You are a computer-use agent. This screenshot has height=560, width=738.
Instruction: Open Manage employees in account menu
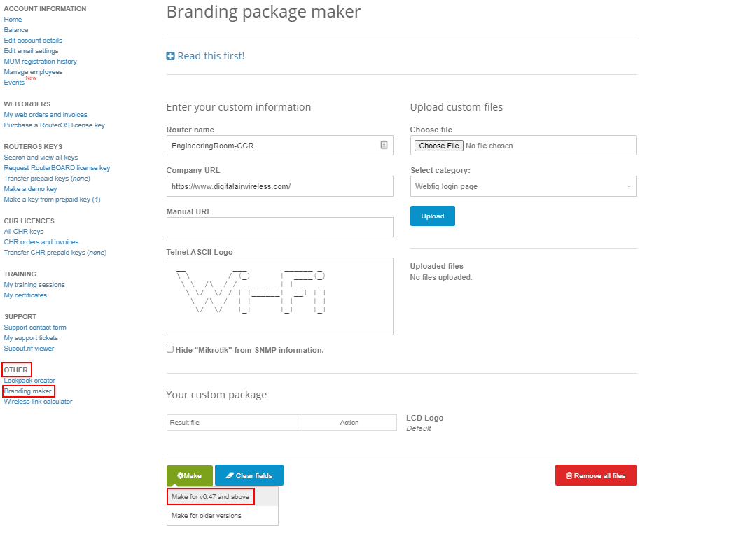click(33, 72)
